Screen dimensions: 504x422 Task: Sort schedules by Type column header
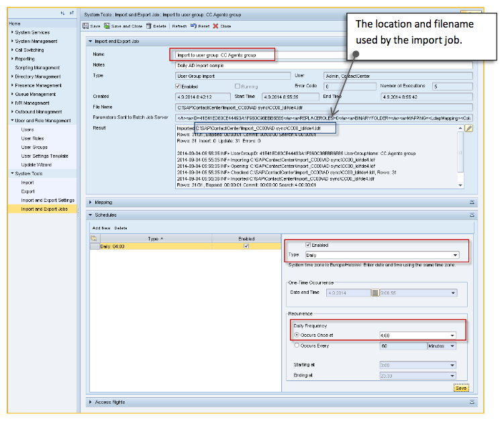pyautogui.click(x=156, y=239)
